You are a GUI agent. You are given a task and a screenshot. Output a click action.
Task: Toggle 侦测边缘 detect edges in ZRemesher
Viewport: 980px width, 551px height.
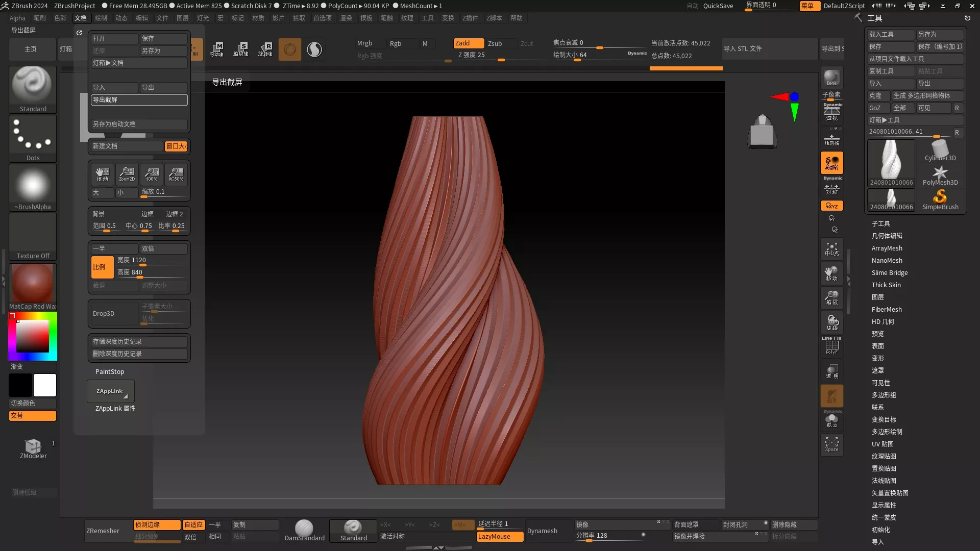click(x=157, y=524)
